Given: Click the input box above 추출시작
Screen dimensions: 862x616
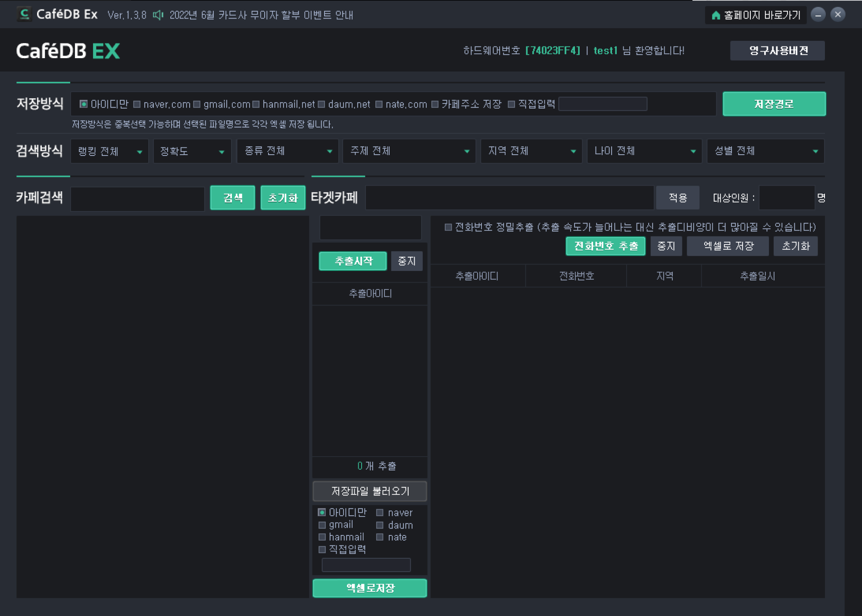Looking at the screenshot, I should click(370, 227).
